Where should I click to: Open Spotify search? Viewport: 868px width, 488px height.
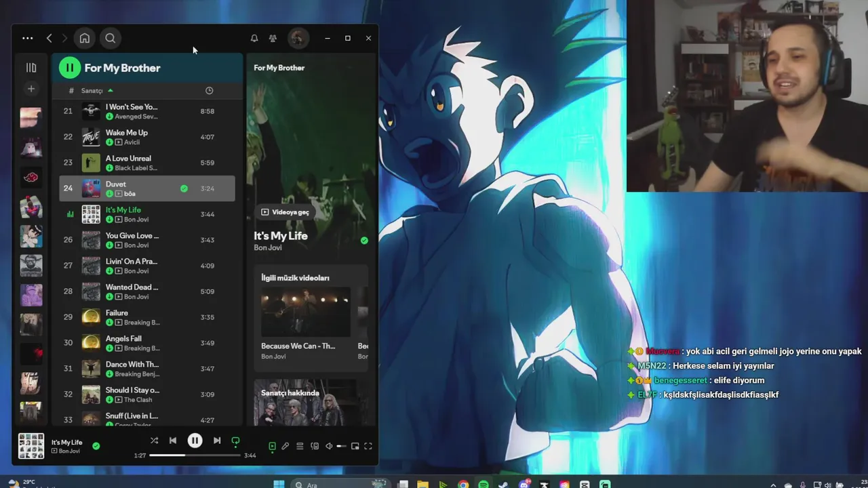(x=110, y=39)
